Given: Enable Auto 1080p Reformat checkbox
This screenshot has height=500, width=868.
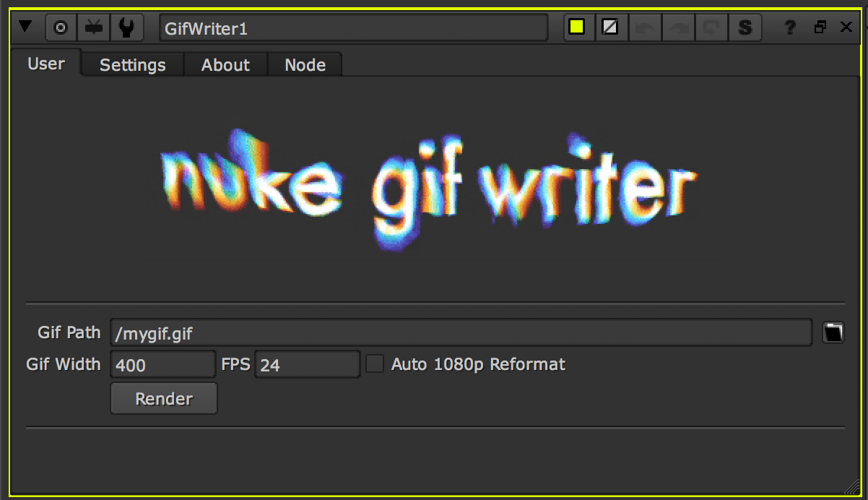Looking at the screenshot, I should point(375,363).
